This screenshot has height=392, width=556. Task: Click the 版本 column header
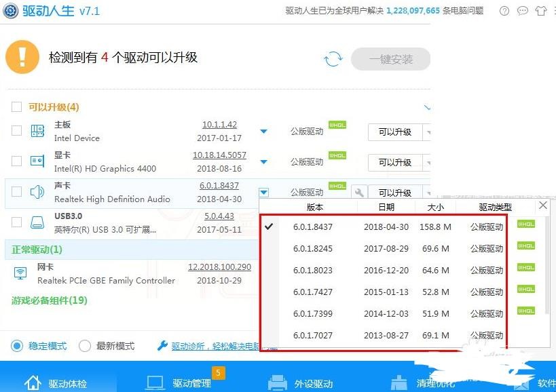[x=315, y=207]
